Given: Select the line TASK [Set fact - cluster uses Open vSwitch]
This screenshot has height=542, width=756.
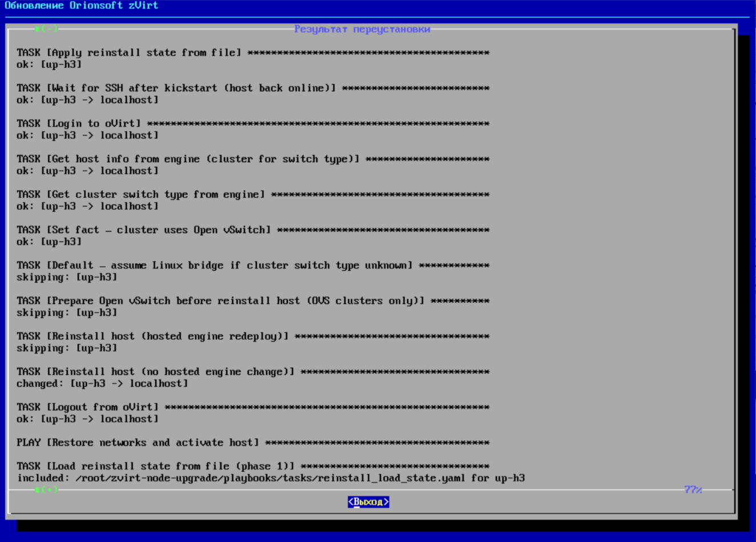Looking at the screenshot, I should tap(253, 230).
